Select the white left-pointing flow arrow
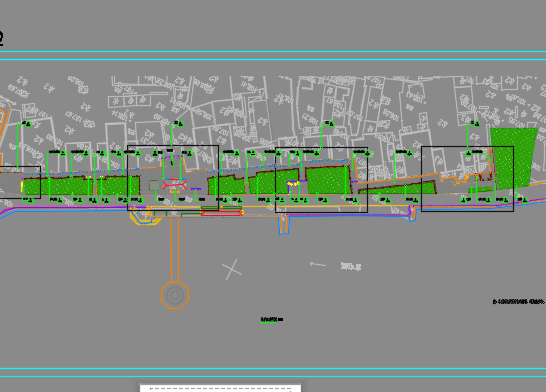Image resolution: width=546 pixels, height=392 pixels. coord(318,265)
